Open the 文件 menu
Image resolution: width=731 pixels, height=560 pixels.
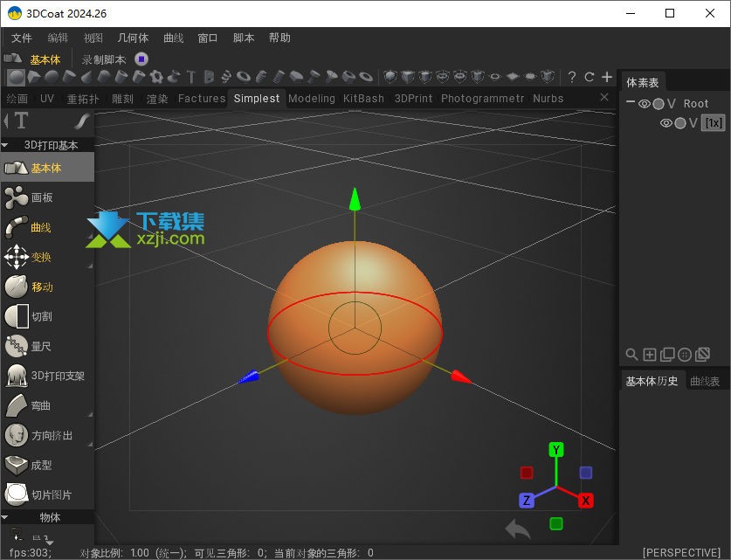pos(22,38)
